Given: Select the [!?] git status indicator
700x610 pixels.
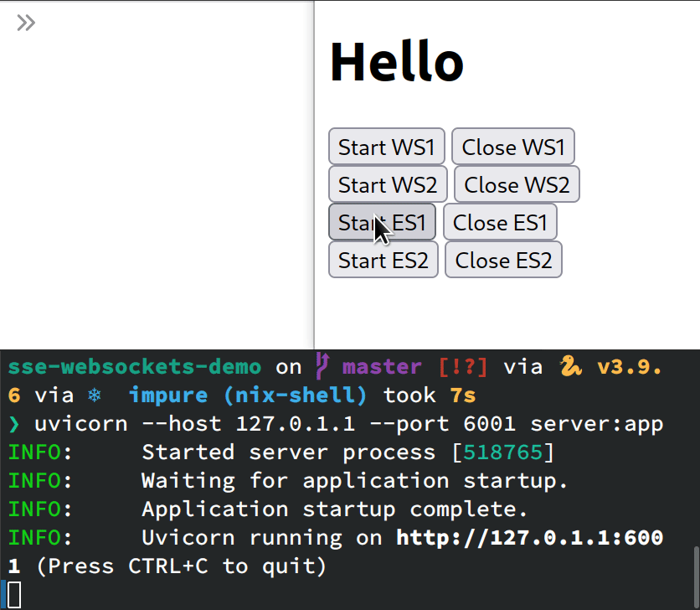Looking at the screenshot, I should pos(465,366).
